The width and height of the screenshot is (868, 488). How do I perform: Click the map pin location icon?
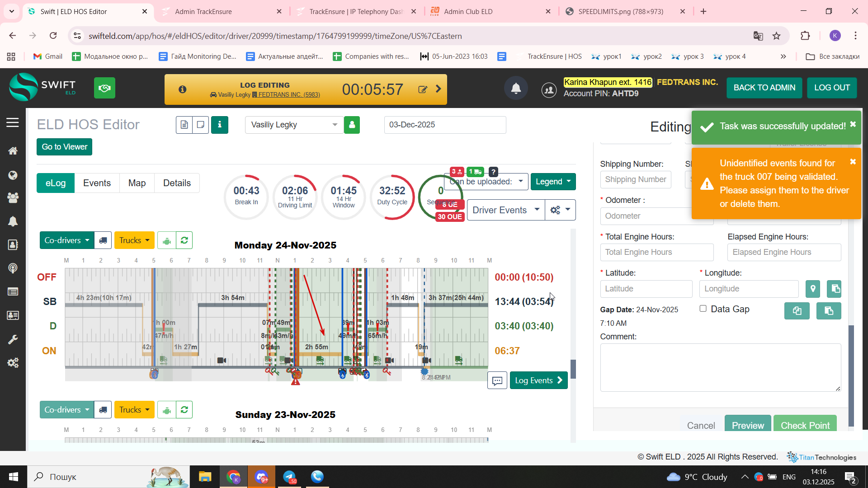tap(812, 289)
